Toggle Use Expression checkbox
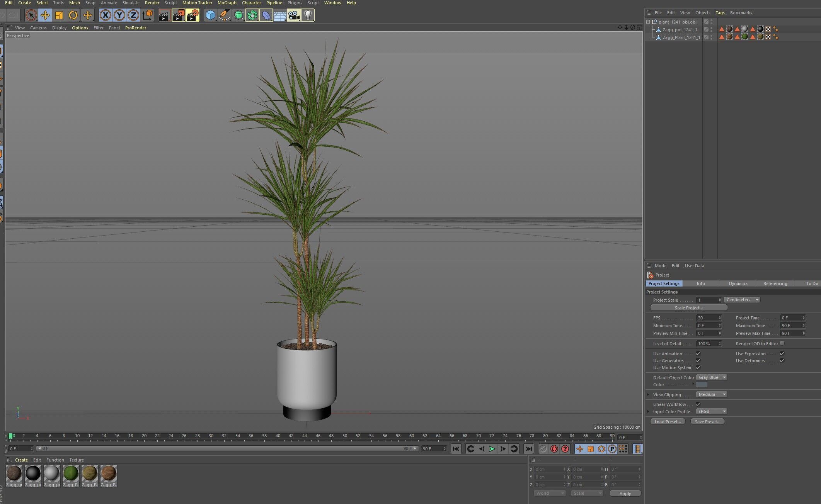The width and height of the screenshot is (821, 504). [782, 353]
